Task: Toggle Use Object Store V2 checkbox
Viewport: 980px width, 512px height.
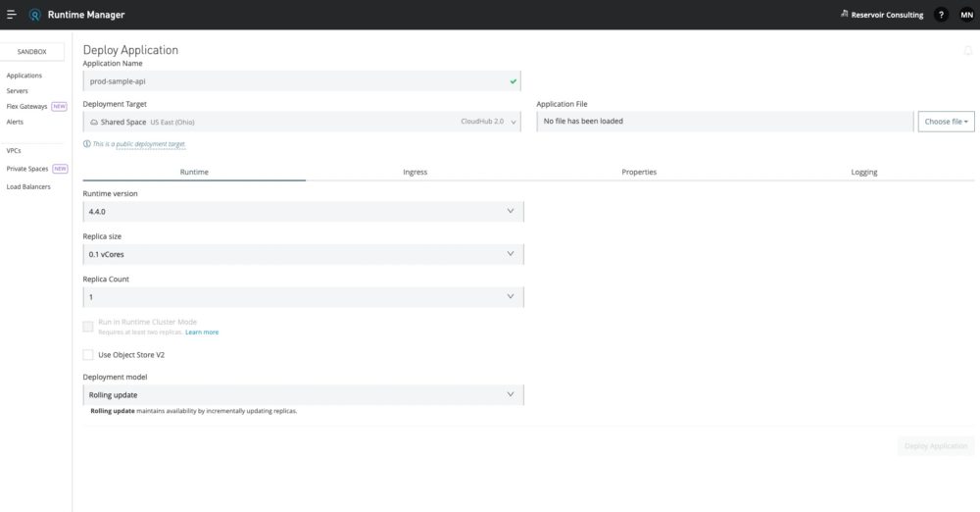Action: (x=88, y=355)
